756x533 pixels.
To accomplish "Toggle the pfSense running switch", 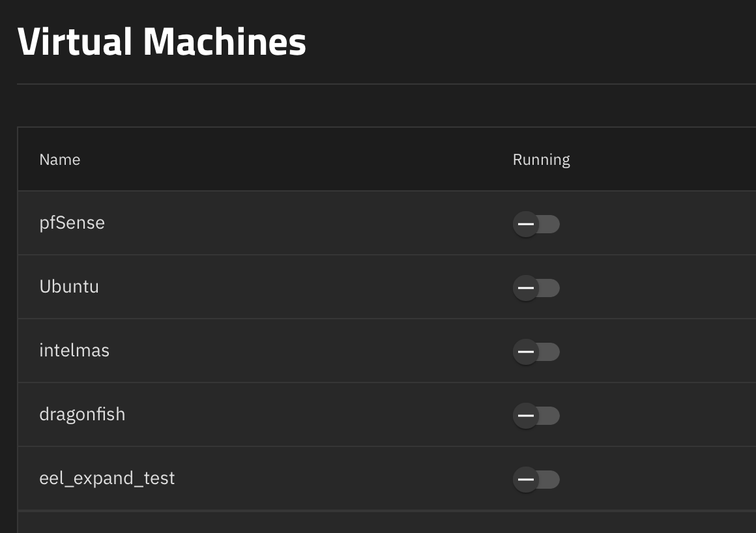I will [x=536, y=224].
